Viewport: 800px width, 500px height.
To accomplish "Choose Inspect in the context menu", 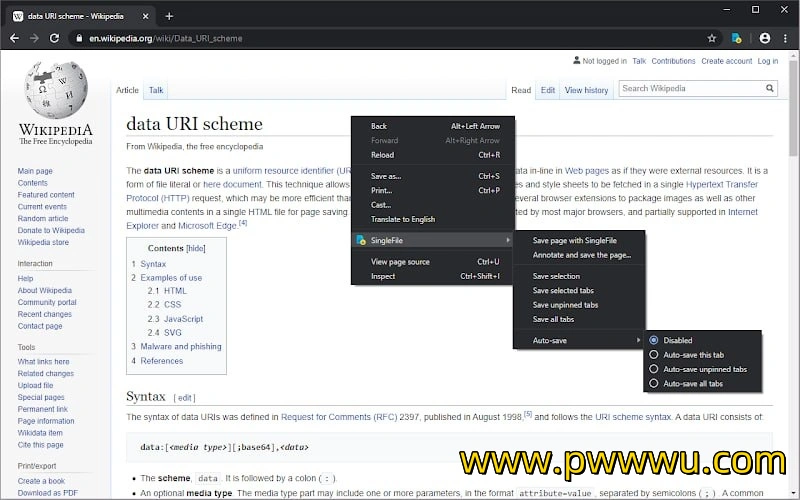I will click(x=433, y=276).
